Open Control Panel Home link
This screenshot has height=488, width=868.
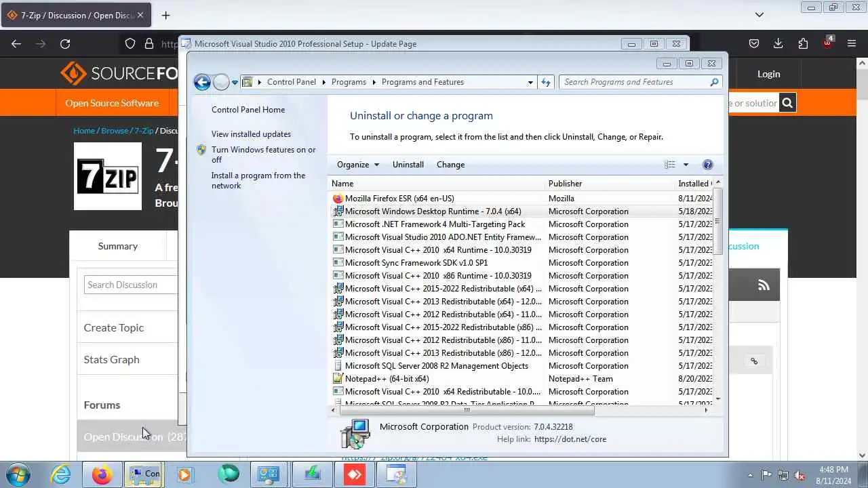pyautogui.click(x=248, y=110)
